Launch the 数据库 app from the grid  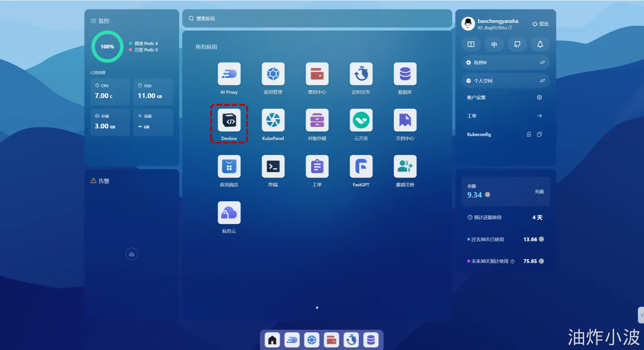tap(405, 74)
